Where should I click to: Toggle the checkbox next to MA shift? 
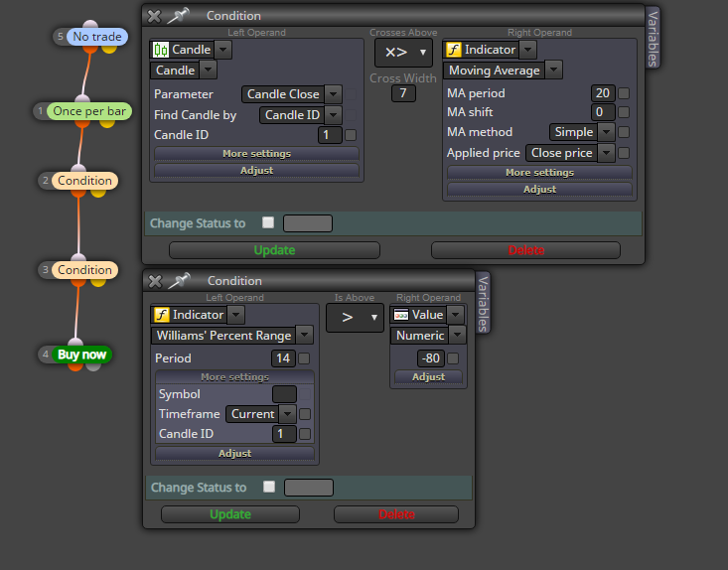624,112
